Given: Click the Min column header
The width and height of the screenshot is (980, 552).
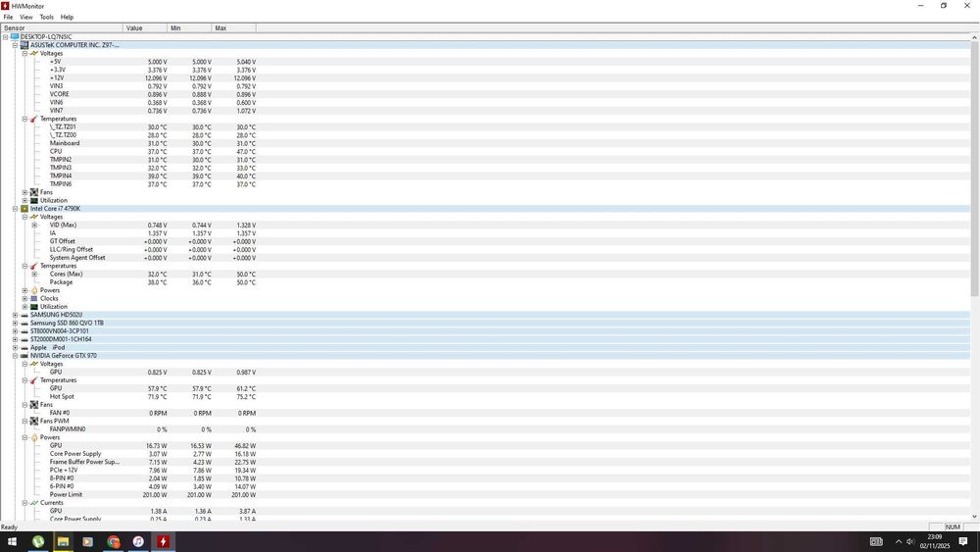Looking at the screenshot, I should click(x=189, y=28).
